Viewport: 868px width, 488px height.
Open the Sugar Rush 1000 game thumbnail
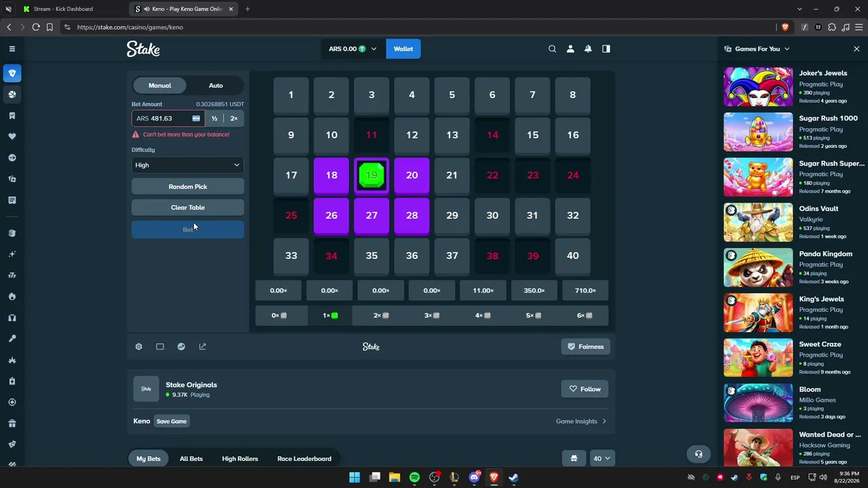tap(758, 131)
